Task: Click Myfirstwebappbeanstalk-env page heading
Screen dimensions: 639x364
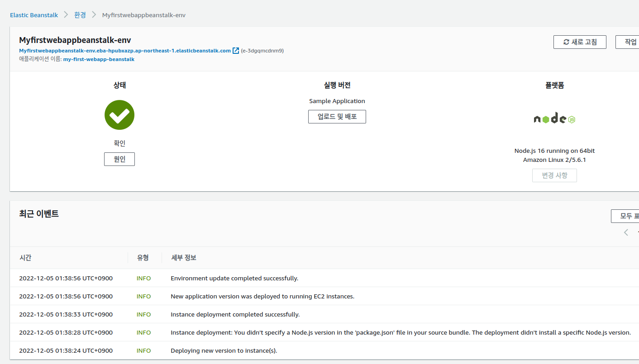Action: click(75, 40)
